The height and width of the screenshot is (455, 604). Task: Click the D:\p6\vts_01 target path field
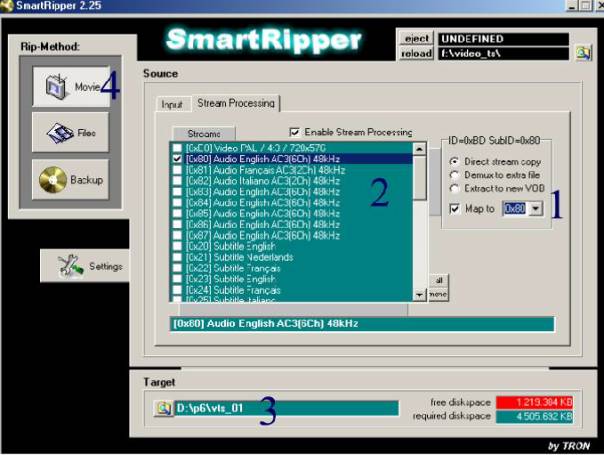[287, 408]
